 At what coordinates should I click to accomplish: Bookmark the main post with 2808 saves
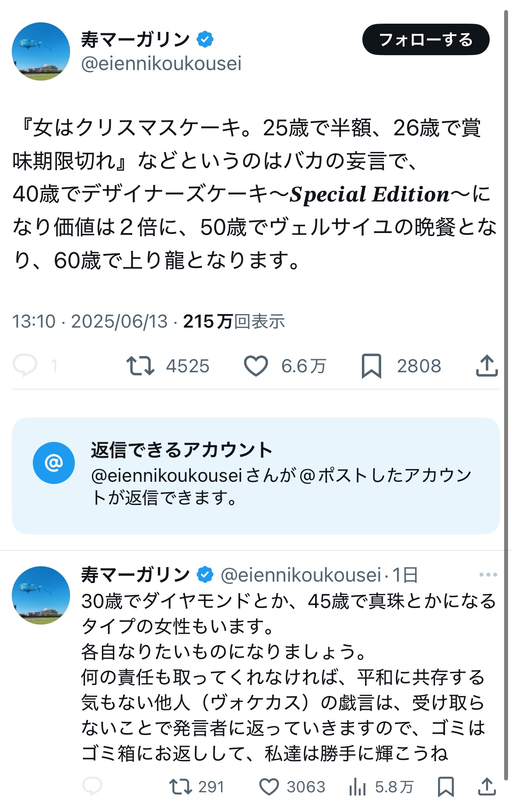point(371,366)
